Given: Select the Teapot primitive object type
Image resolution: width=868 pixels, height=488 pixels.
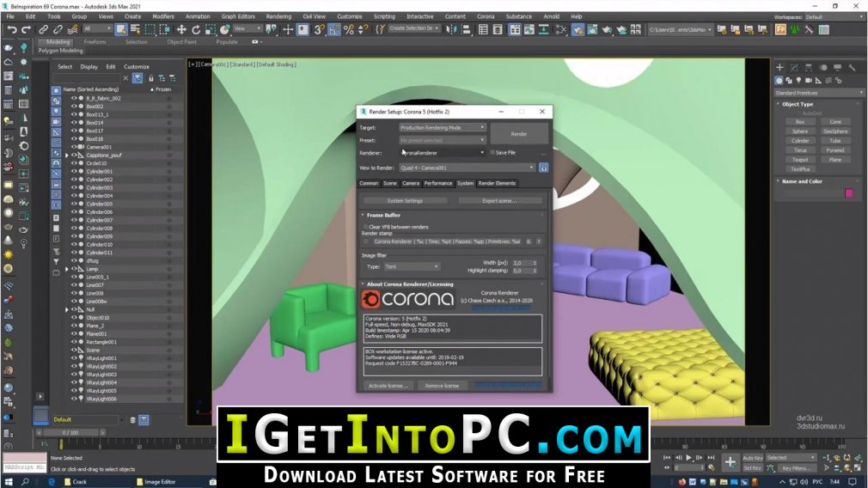Looking at the screenshot, I should [x=799, y=160].
